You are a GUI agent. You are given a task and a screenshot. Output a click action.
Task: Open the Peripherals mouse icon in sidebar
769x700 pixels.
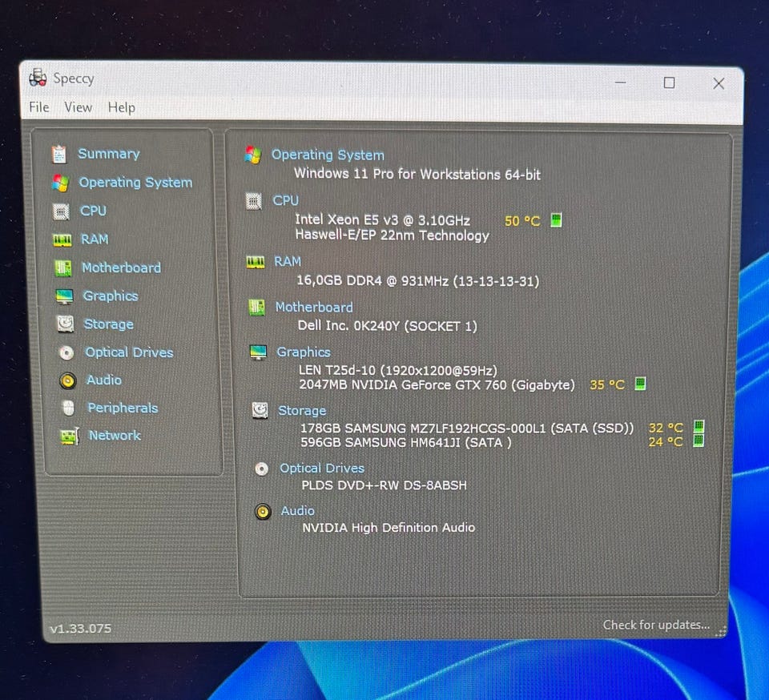[69, 408]
